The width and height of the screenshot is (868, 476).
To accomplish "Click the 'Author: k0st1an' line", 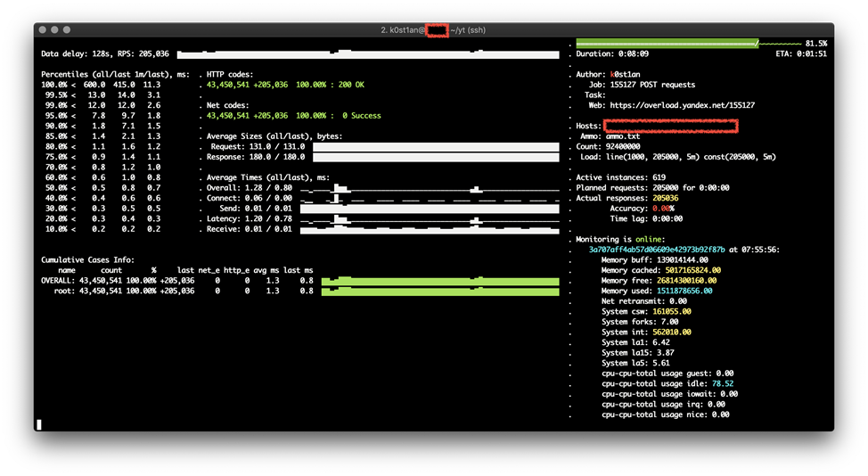I will 608,74.
